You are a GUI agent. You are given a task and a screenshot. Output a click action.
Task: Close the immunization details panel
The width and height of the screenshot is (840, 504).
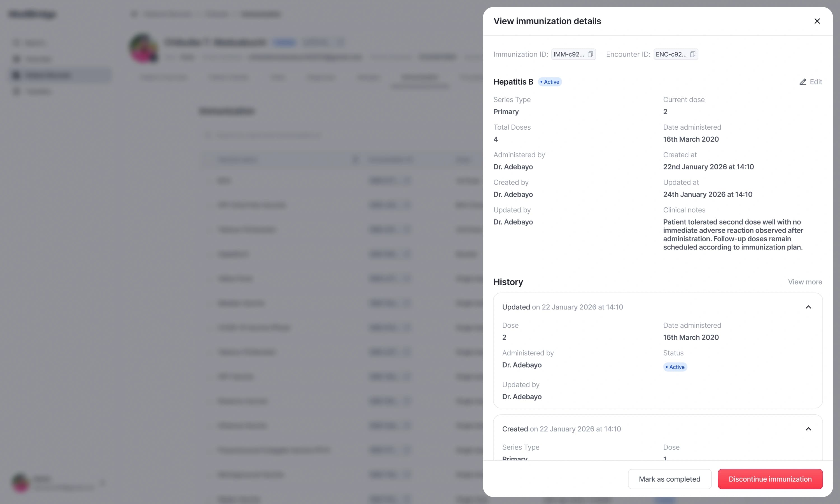[x=817, y=21]
